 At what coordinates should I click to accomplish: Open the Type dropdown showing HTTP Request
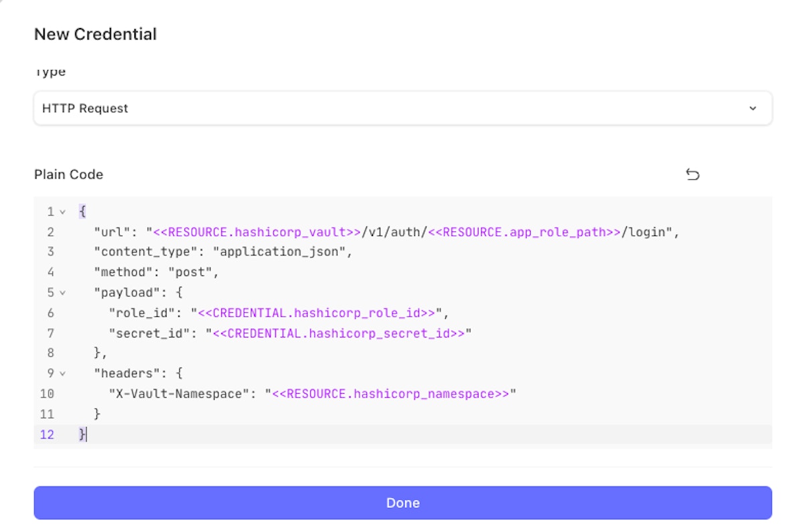pos(402,108)
